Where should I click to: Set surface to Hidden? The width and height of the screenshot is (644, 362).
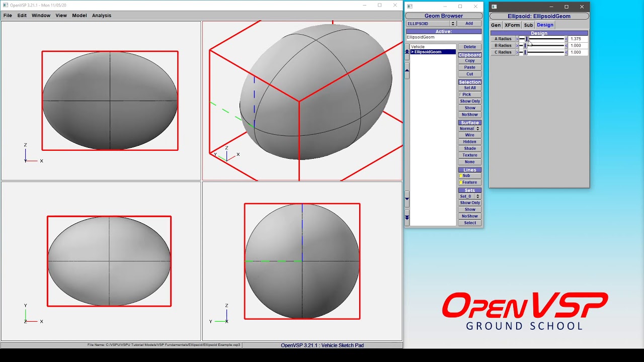click(x=469, y=142)
